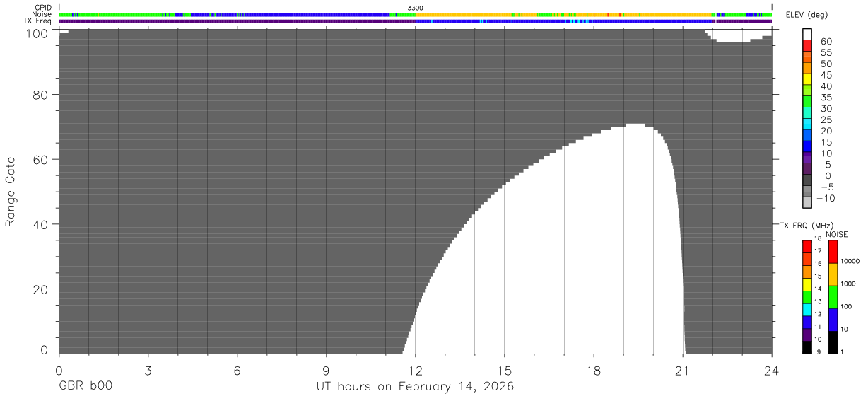Click the blue segment of NOISE colorbar
Screen dimensions: 868x401
pyautogui.click(x=833, y=320)
